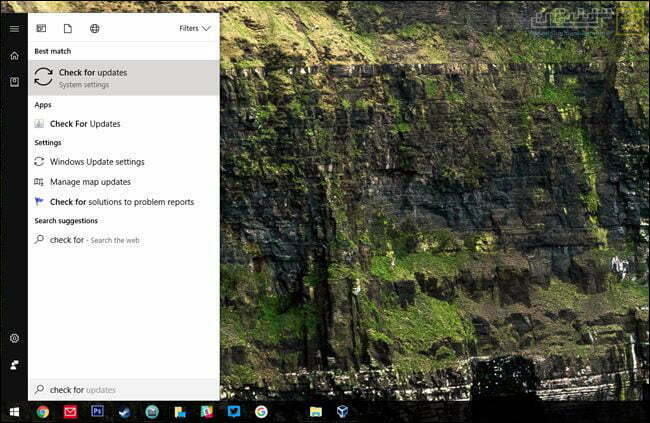The image size is (650, 423).
Task: Open the hamburger menu in the search panel
Action: [x=14, y=29]
